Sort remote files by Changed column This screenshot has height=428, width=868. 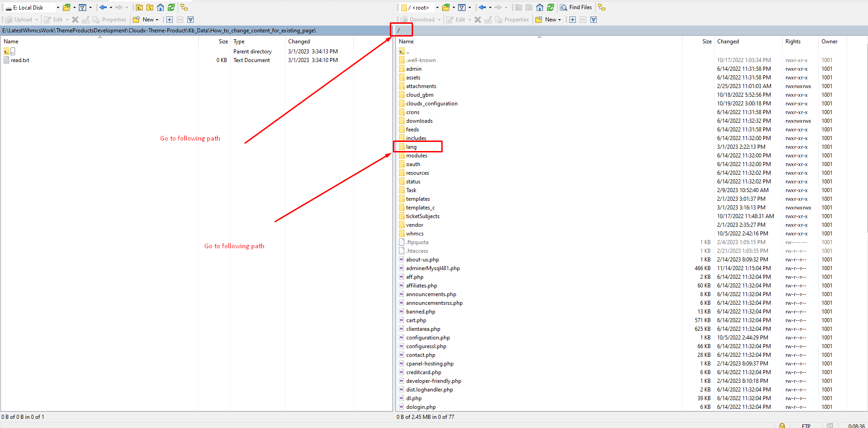(728, 42)
